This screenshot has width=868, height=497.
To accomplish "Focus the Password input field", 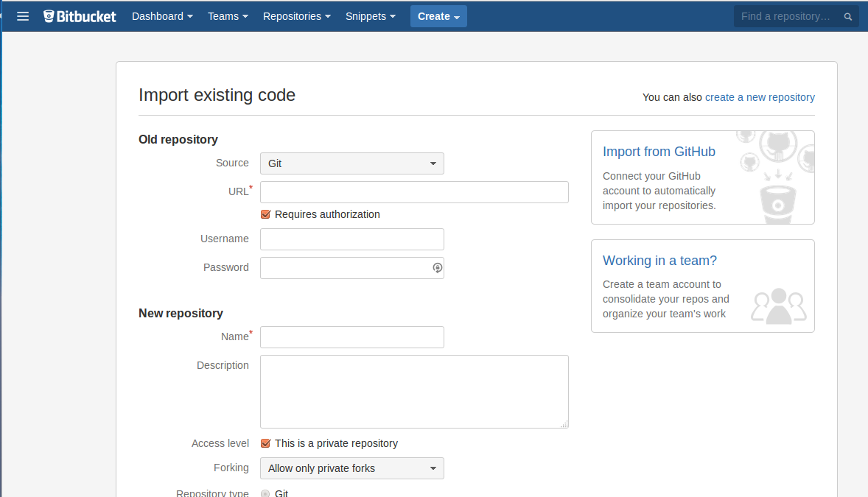I will [352, 268].
